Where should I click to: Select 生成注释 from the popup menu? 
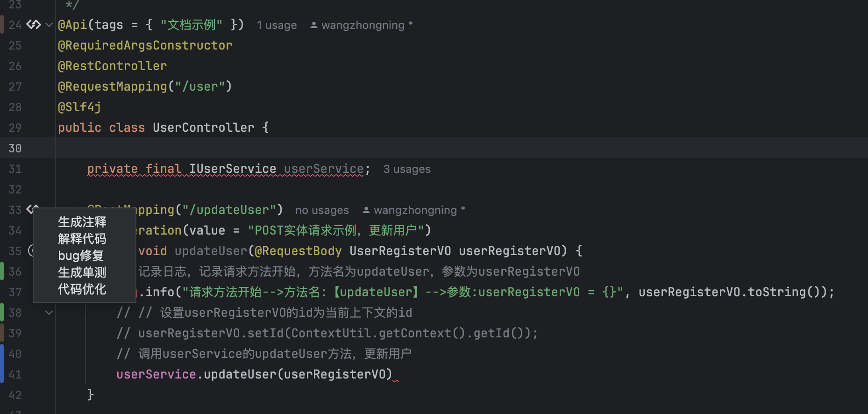82,222
